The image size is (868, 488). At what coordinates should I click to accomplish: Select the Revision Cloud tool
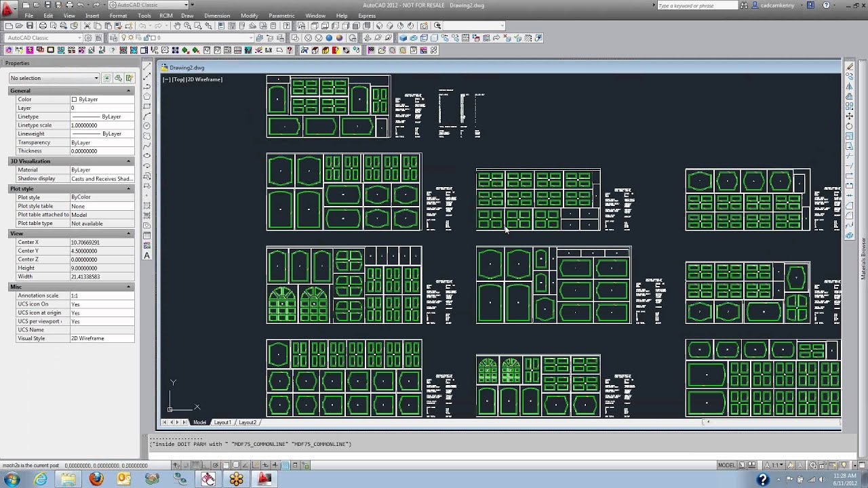coord(147,136)
